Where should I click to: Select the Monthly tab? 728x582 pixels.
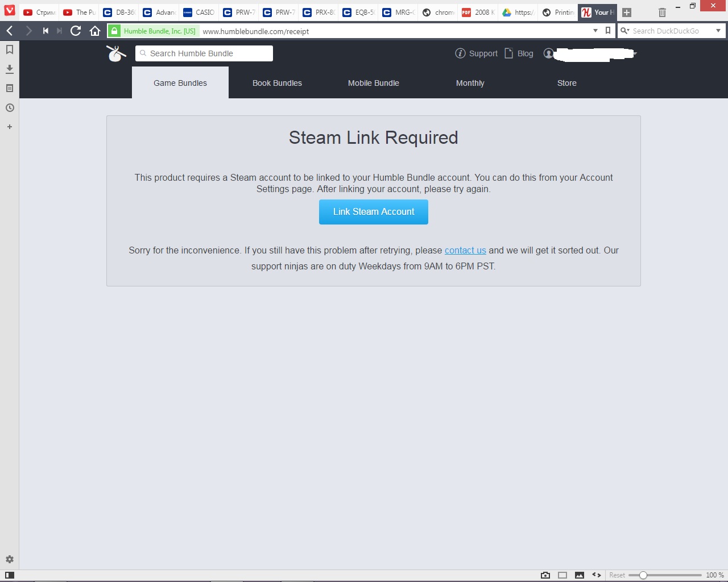[470, 83]
